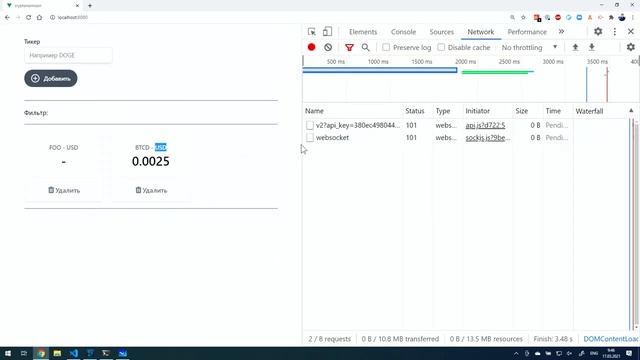Close the current browser tab

(x=77, y=6)
